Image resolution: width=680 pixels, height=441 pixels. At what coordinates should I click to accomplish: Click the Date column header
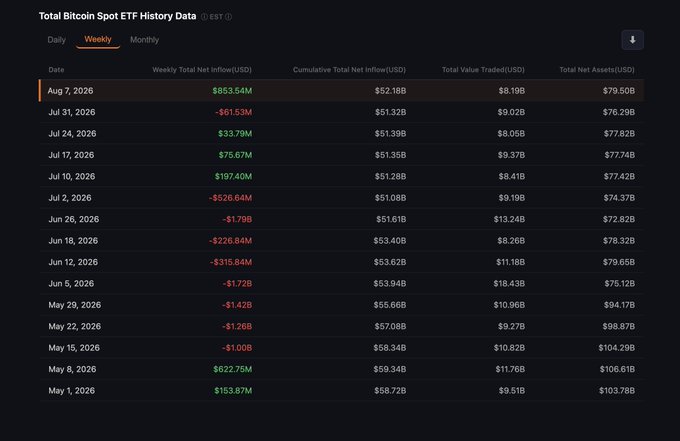pos(56,70)
